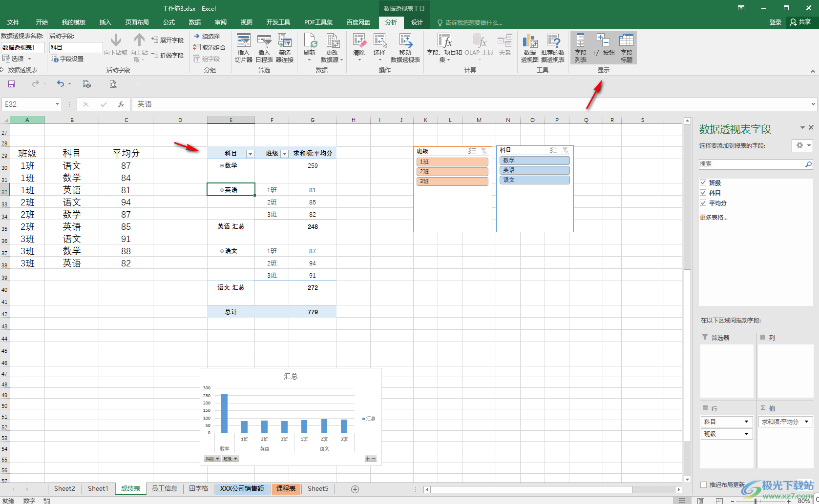Screen dimensions: 819x504
Task: Click Move PivotTable icon
Action: [x=405, y=48]
